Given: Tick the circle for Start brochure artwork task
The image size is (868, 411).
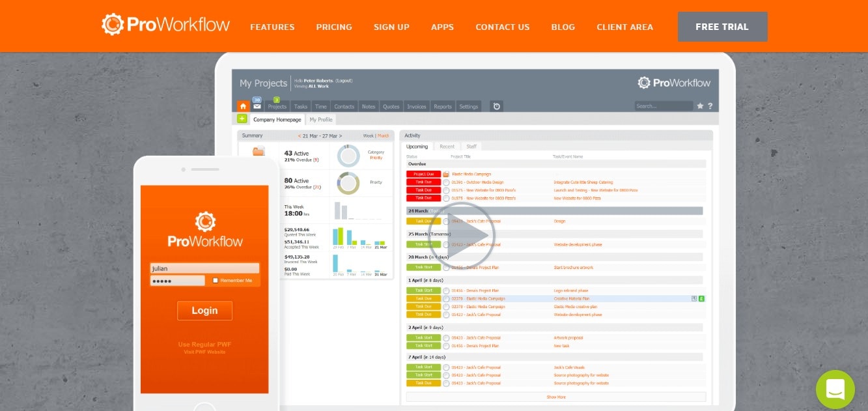Looking at the screenshot, I should click(x=446, y=268).
